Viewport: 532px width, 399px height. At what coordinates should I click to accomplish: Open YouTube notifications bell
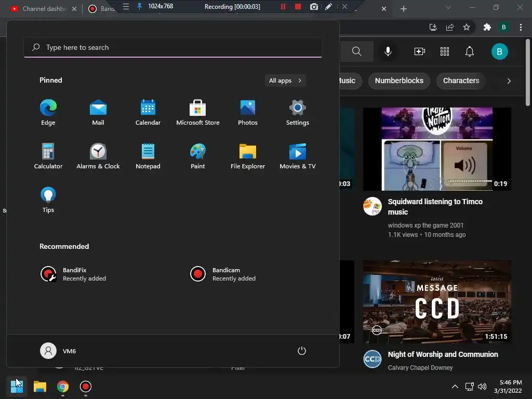470,51
